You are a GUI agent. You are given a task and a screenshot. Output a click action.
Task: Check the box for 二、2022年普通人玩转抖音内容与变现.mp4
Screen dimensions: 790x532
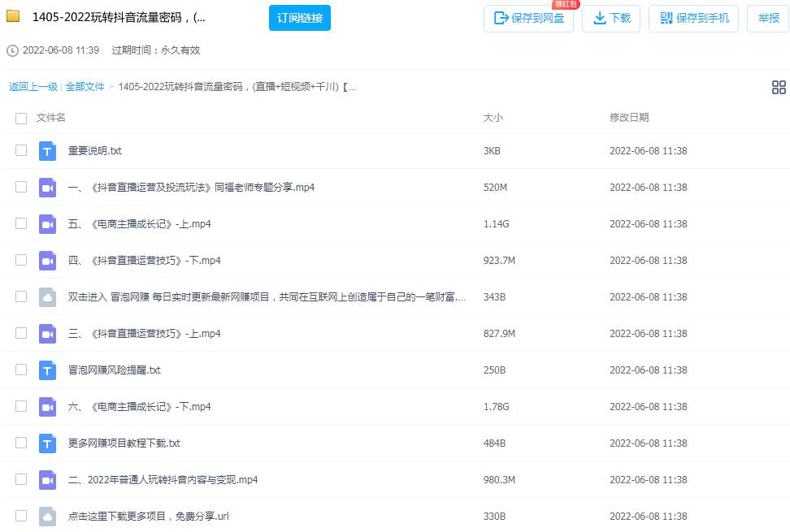pos(21,479)
